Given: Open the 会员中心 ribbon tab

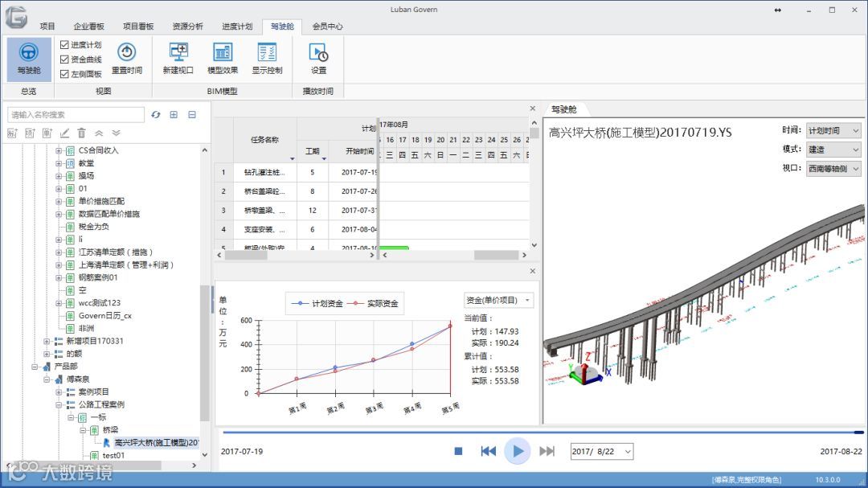Looking at the screenshot, I should pyautogui.click(x=327, y=26).
